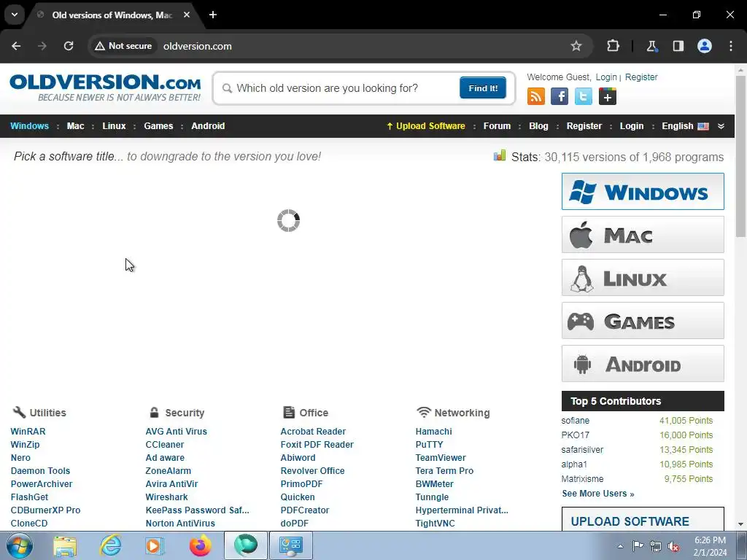Open a new browser tab
Viewport: 747px width, 560px height.
[213, 15]
